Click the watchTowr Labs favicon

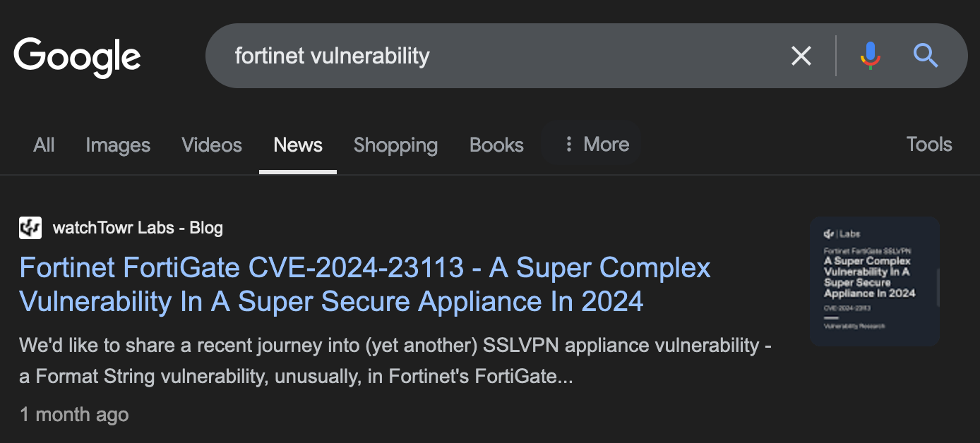point(30,228)
